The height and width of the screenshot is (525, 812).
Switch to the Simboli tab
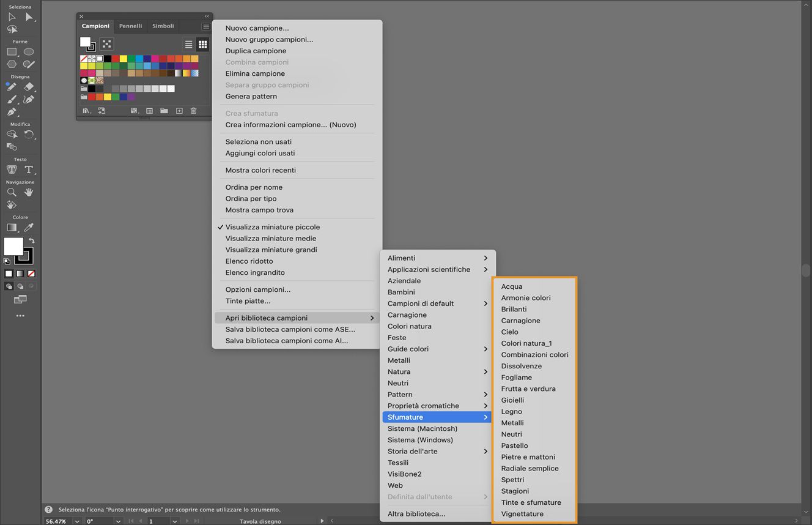pyautogui.click(x=163, y=26)
